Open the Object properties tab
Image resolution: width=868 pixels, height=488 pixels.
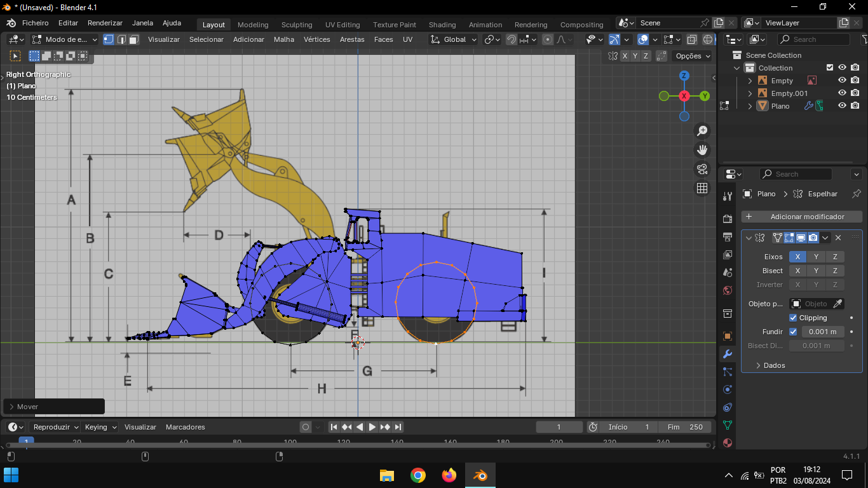point(728,335)
